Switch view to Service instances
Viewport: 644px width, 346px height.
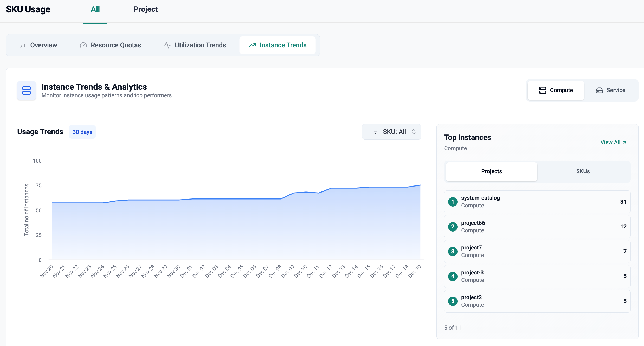click(610, 90)
